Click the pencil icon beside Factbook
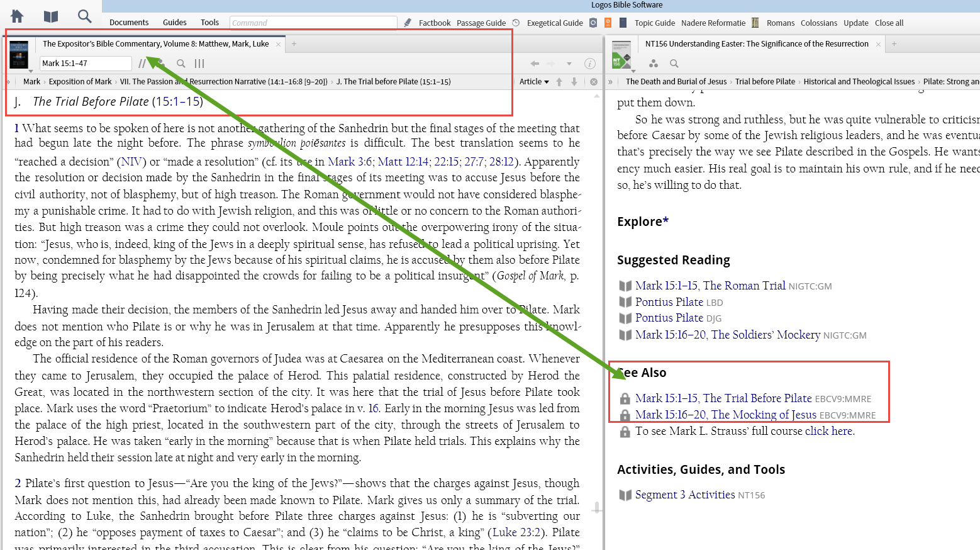The width and height of the screenshot is (980, 550). point(408,23)
